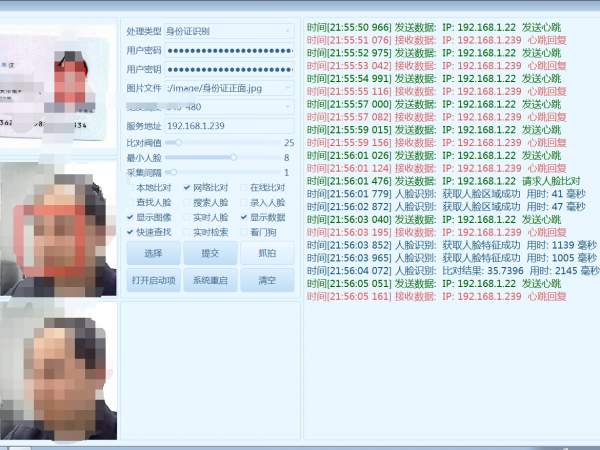Expand the 图片文件 path dropdown

[289, 88]
